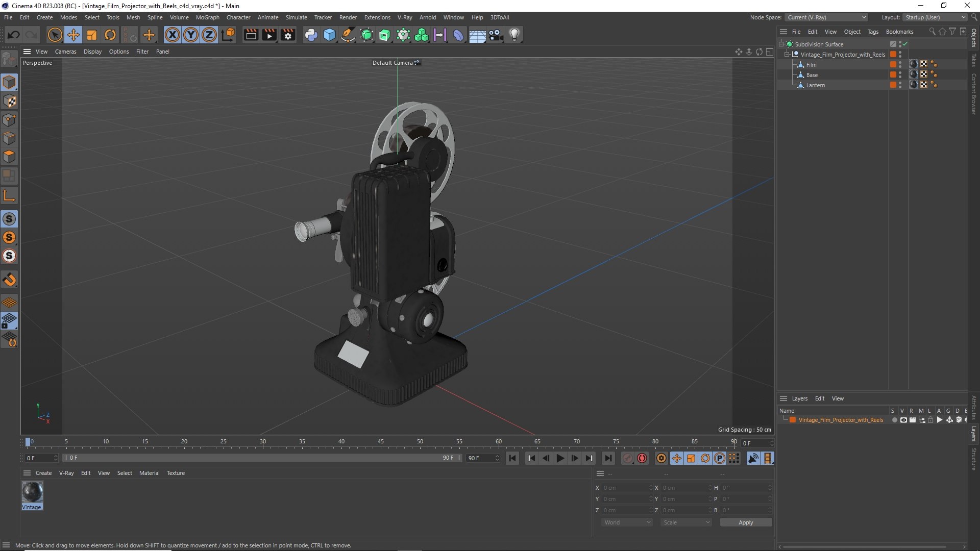Open the Node Space dropdown
Image resolution: width=980 pixels, height=551 pixels.
[x=826, y=17]
